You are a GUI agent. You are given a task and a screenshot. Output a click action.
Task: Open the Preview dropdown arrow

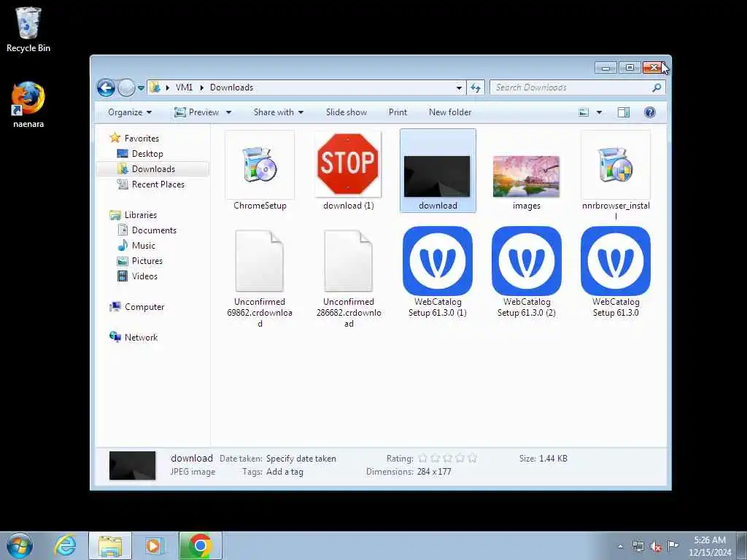[x=228, y=112]
